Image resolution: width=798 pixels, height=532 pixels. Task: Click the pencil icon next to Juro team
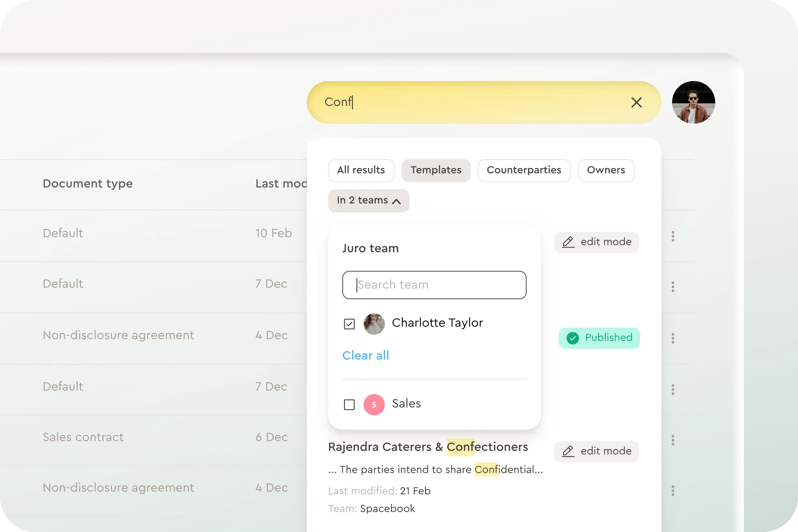[x=568, y=242]
